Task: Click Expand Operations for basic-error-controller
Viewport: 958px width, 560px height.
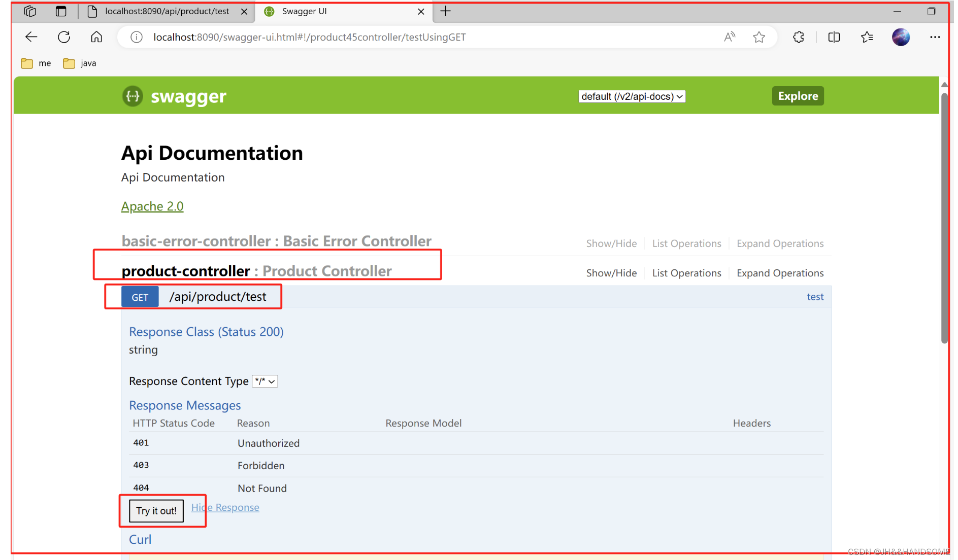Action: [x=780, y=243]
